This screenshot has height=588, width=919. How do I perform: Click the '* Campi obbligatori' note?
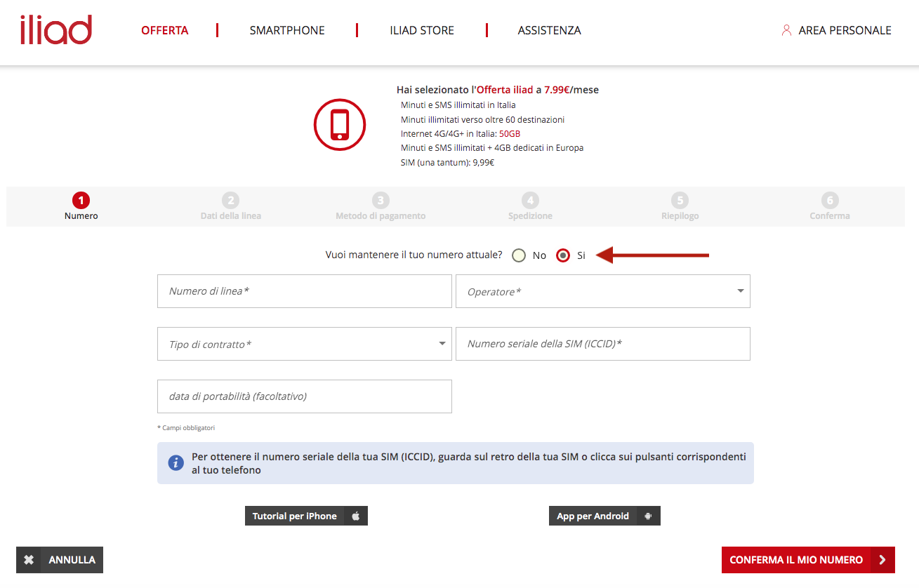tap(186, 428)
